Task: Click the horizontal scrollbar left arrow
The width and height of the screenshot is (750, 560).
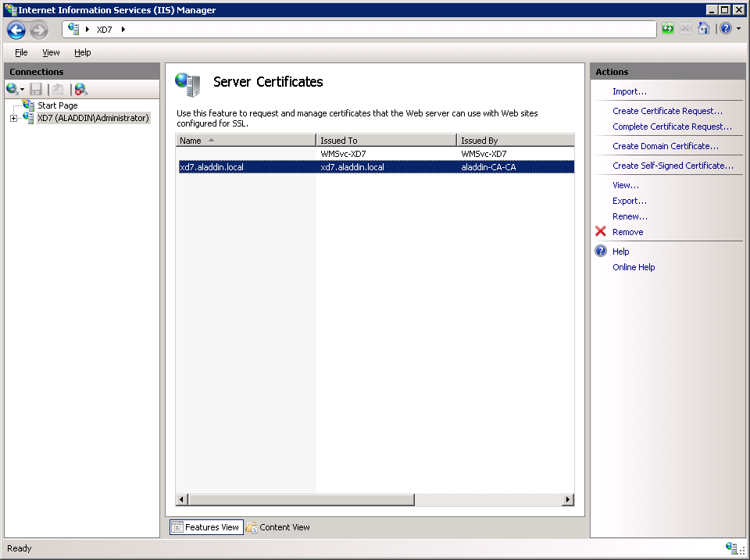Action: [x=181, y=500]
